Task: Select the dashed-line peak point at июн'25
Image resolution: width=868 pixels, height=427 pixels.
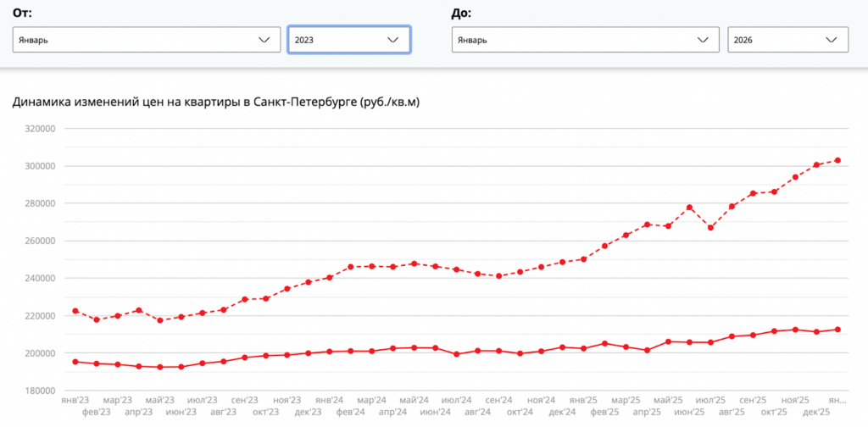Action: (689, 208)
